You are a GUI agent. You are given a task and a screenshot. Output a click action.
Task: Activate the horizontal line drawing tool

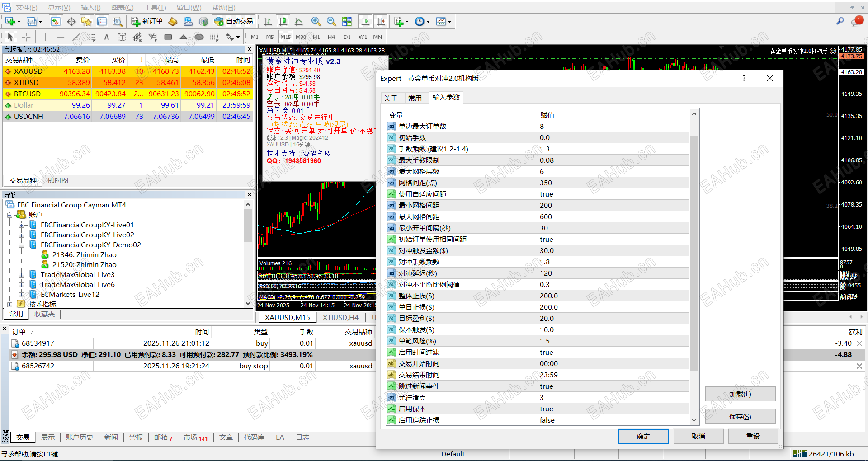coord(61,37)
